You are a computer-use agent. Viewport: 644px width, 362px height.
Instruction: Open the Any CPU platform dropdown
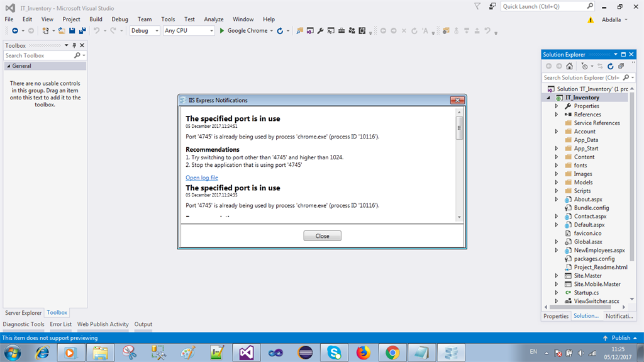(x=189, y=31)
